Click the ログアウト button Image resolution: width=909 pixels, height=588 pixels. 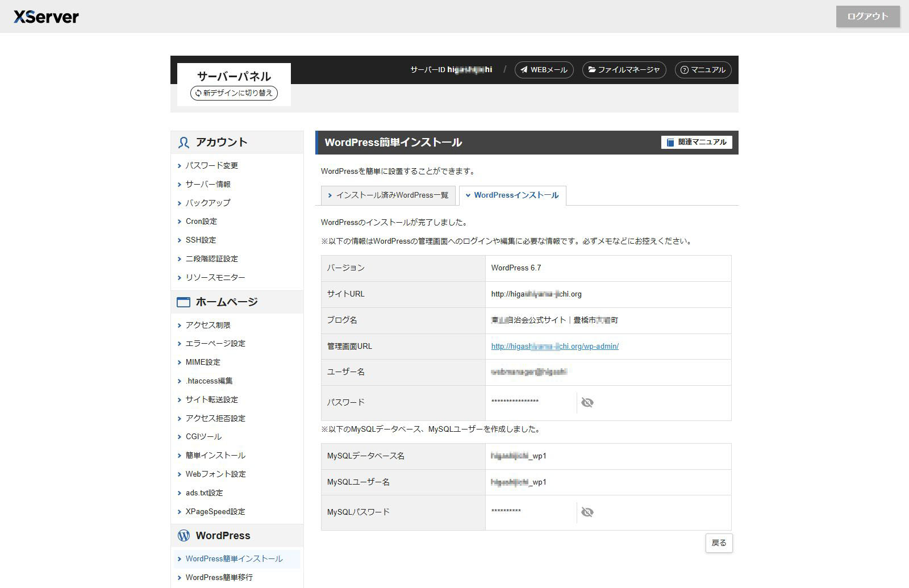pyautogui.click(x=868, y=16)
